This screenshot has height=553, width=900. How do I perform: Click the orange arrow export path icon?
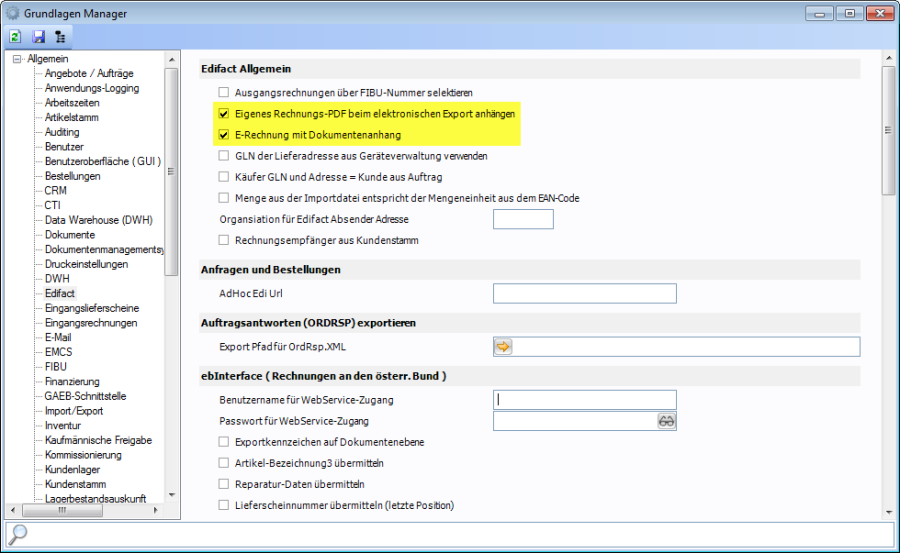(x=503, y=347)
